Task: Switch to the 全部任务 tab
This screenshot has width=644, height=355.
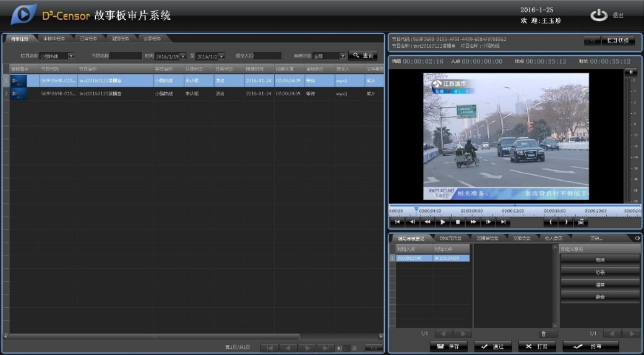Action: pos(152,38)
